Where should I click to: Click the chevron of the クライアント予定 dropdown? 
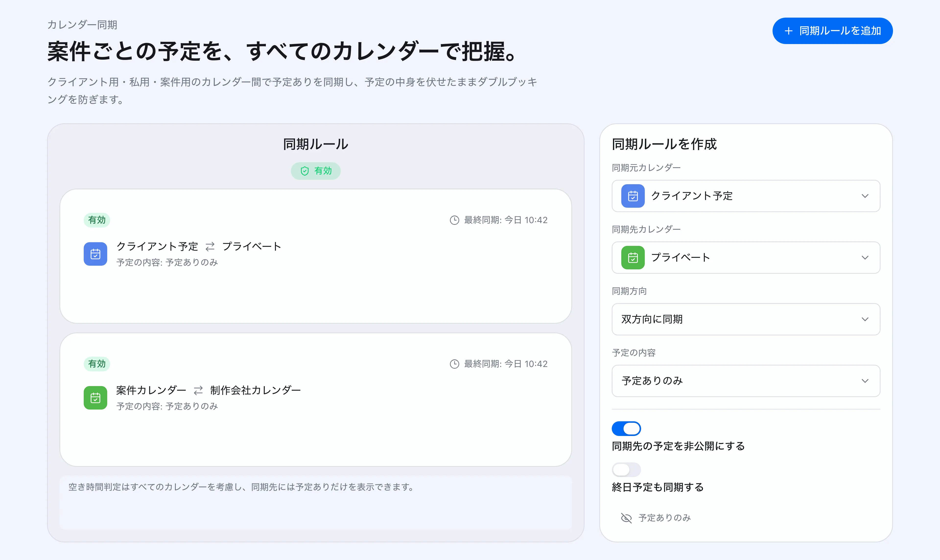865,196
